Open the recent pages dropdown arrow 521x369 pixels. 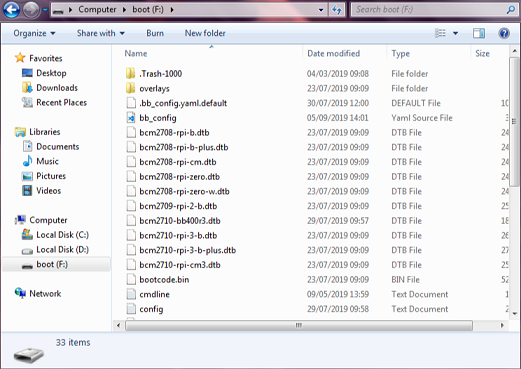click(x=45, y=10)
